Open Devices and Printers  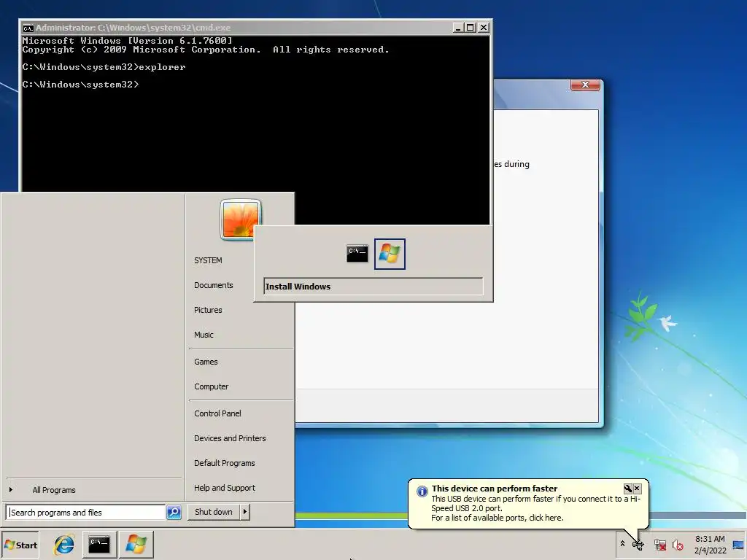tap(230, 438)
